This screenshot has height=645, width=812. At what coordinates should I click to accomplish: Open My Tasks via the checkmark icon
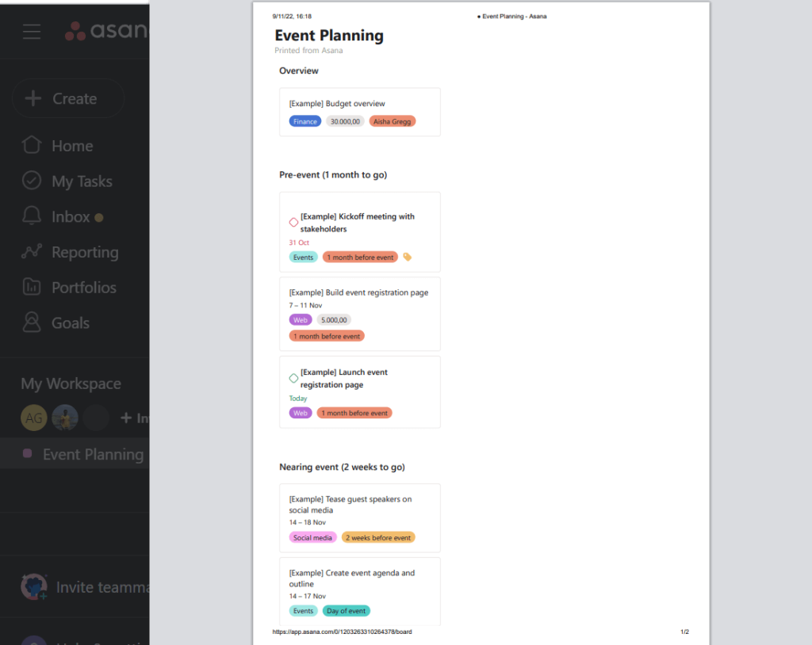click(x=33, y=181)
